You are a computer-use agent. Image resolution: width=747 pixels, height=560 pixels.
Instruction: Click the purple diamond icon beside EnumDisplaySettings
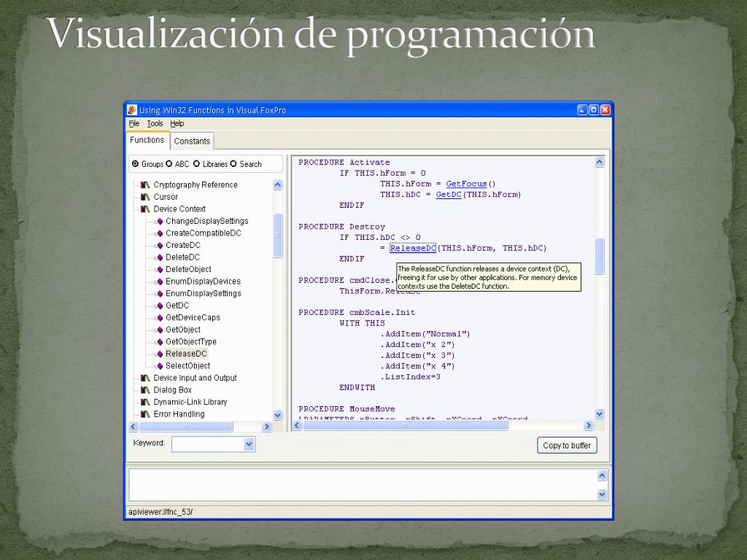(160, 293)
